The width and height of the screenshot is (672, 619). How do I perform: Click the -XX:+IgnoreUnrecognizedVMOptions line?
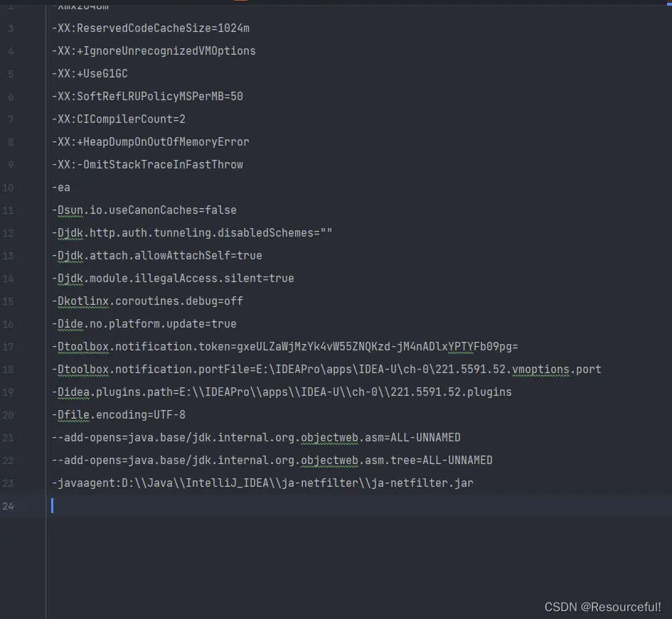coord(154,51)
